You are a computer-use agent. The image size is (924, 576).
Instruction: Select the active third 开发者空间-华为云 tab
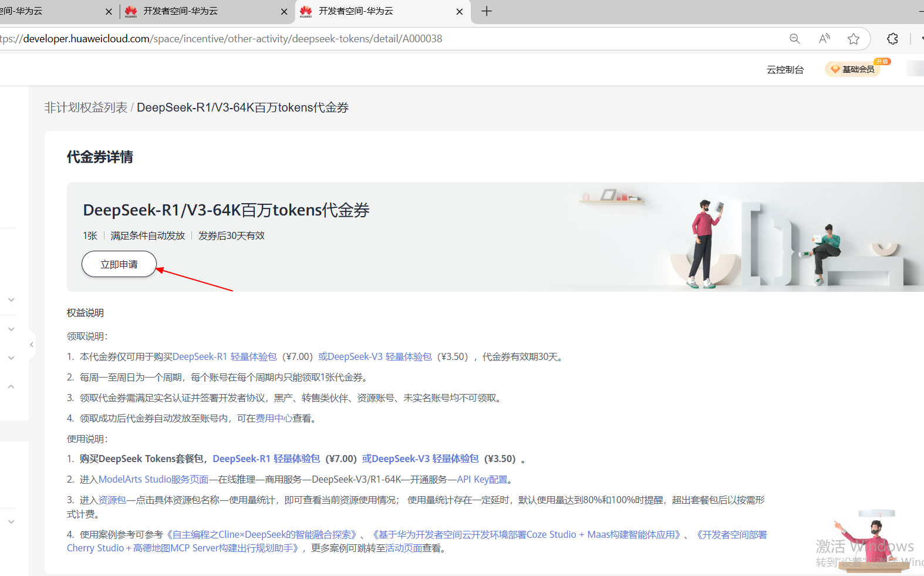tap(382, 11)
